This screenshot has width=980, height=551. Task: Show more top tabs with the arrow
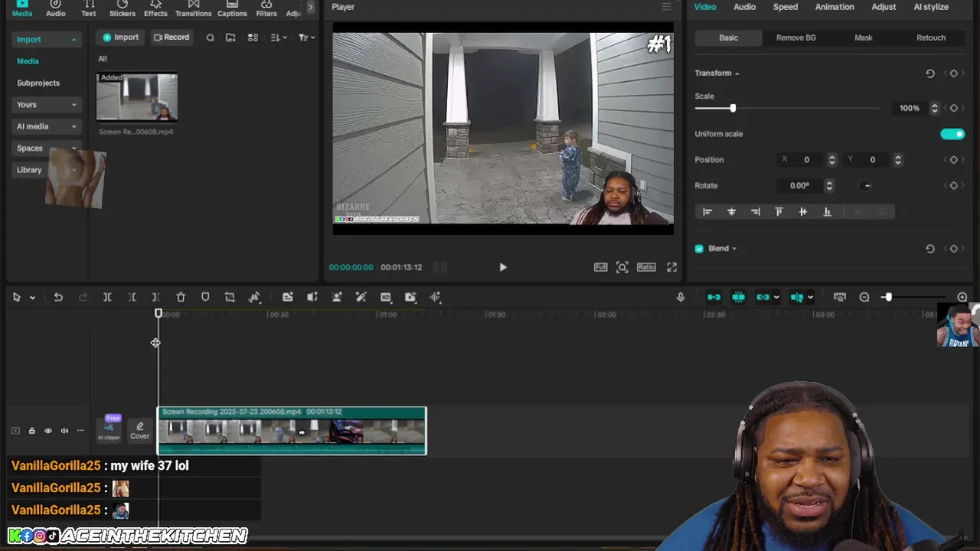pyautogui.click(x=310, y=8)
